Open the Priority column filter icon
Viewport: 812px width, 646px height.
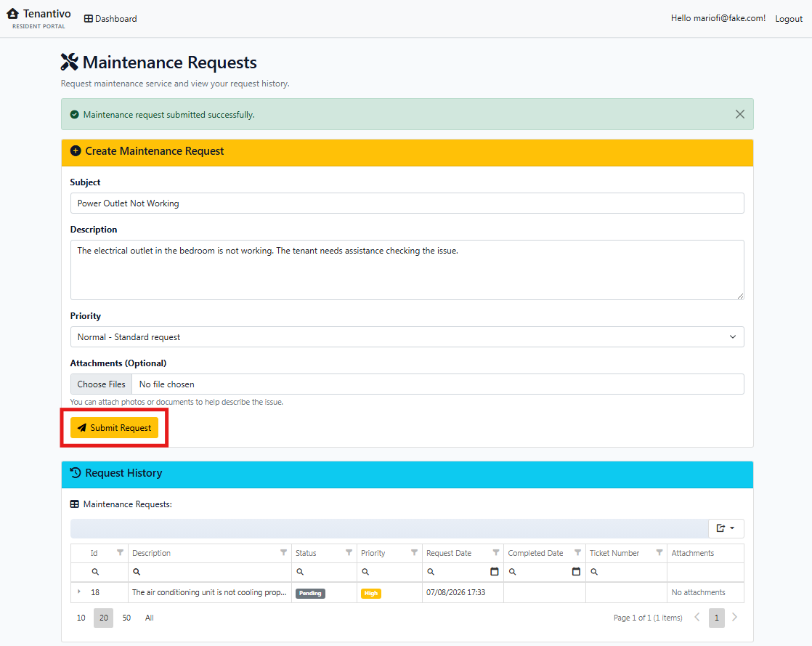tap(414, 553)
